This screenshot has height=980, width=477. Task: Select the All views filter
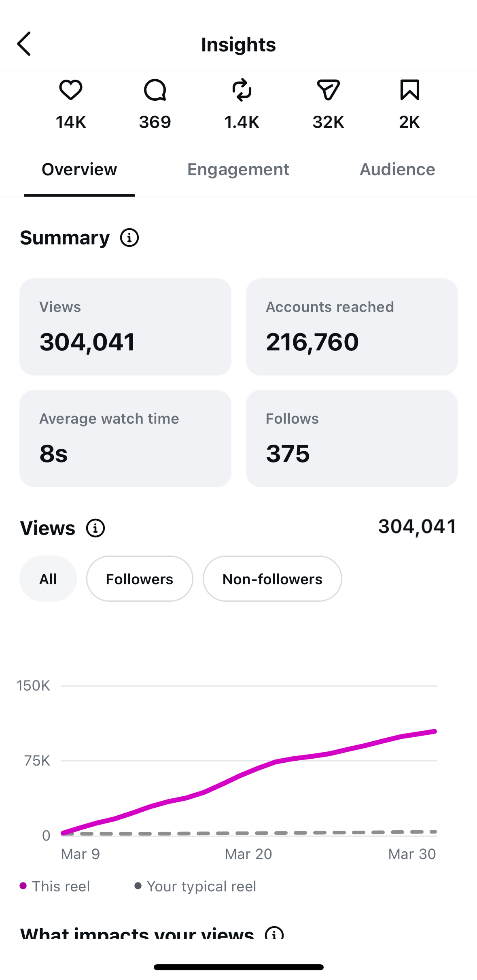pyautogui.click(x=48, y=579)
